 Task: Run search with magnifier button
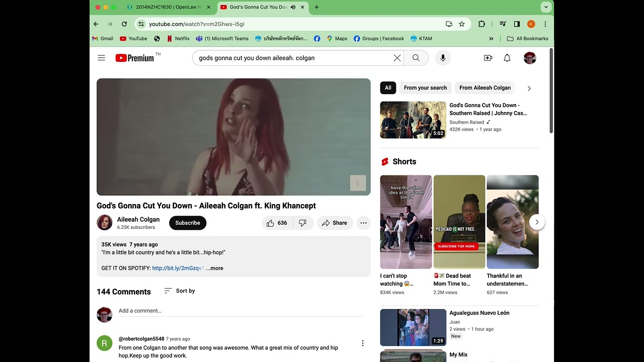(416, 58)
